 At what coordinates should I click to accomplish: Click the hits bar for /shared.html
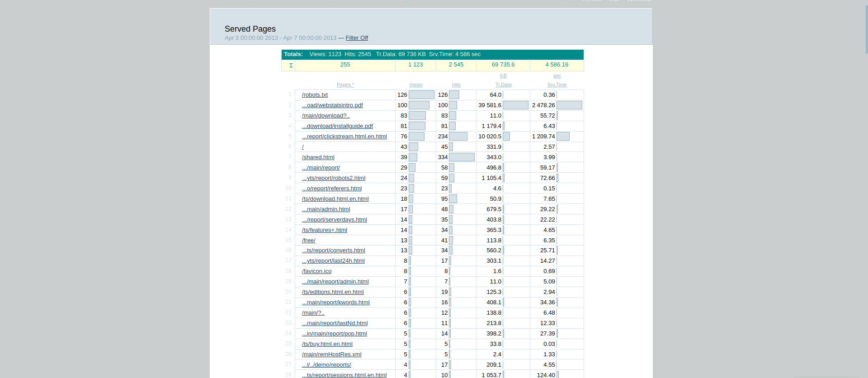pyautogui.click(x=462, y=157)
